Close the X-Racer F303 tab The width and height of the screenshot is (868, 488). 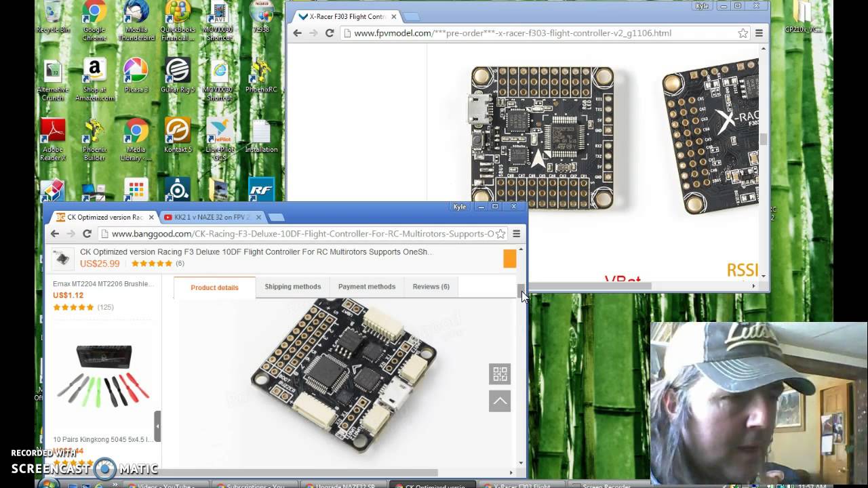(x=393, y=16)
